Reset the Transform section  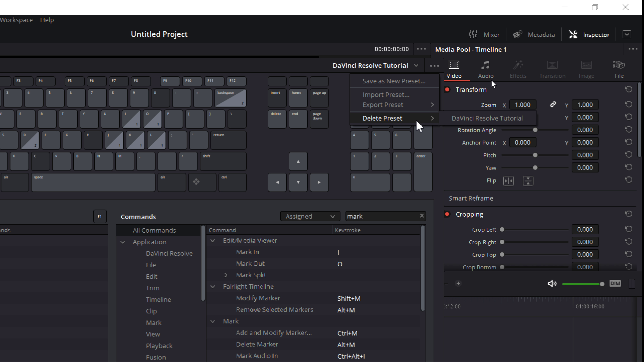[x=628, y=89]
